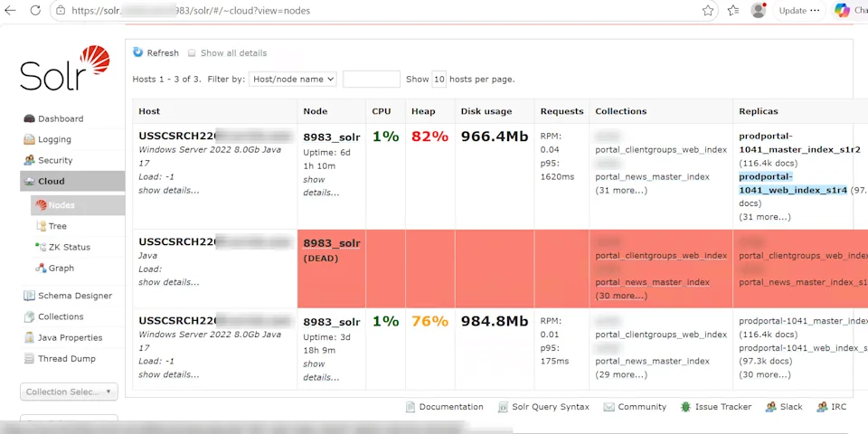The height and width of the screenshot is (434, 868).
Task: Open the Host/node name filter dropdown
Action: point(292,80)
